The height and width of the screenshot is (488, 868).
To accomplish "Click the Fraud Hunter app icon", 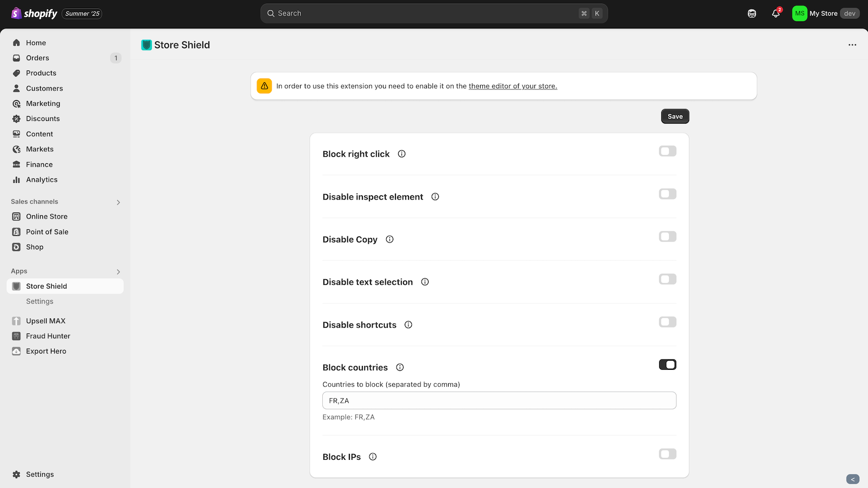I will 16,336.
